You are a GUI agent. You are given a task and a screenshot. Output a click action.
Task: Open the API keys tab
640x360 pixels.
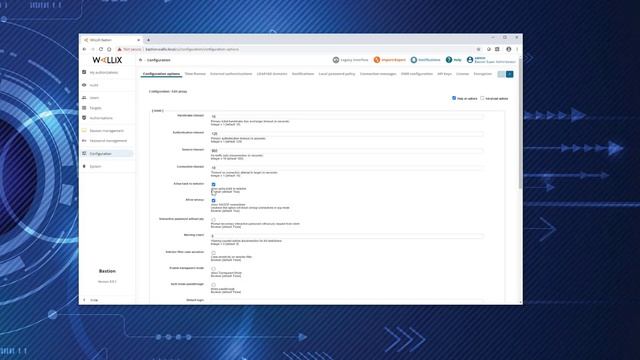[444, 74]
